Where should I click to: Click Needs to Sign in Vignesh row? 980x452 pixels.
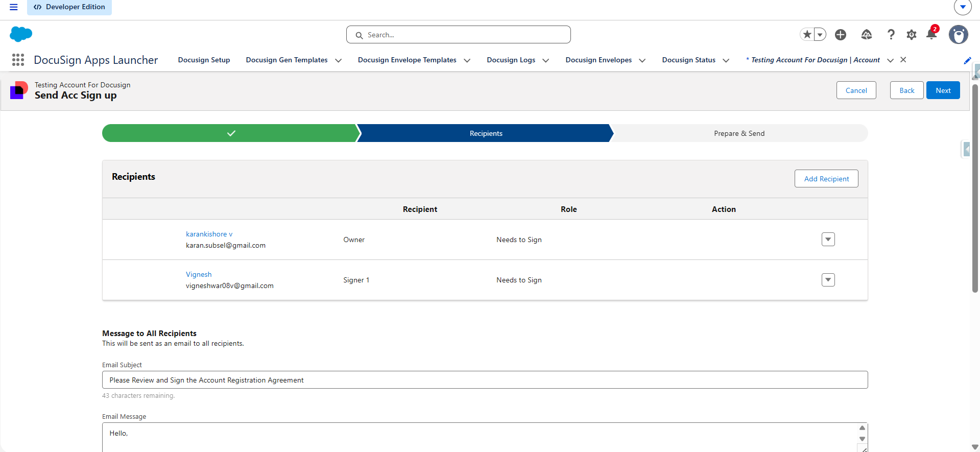[x=519, y=280]
